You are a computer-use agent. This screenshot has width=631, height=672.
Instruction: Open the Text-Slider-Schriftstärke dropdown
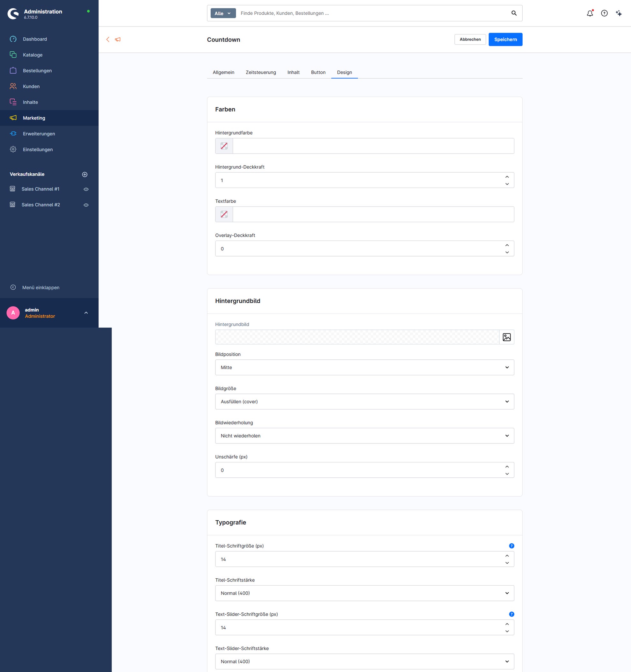coord(365,661)
